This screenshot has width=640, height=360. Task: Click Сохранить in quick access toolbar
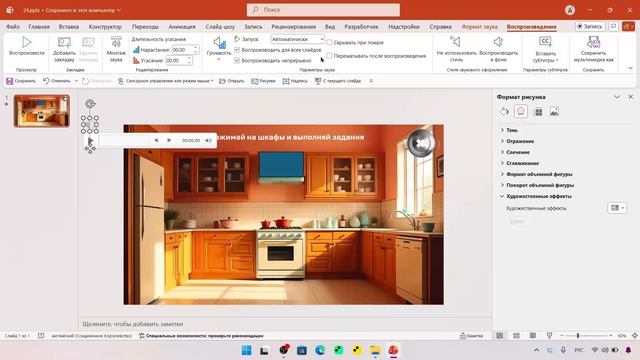click(21, 81)
